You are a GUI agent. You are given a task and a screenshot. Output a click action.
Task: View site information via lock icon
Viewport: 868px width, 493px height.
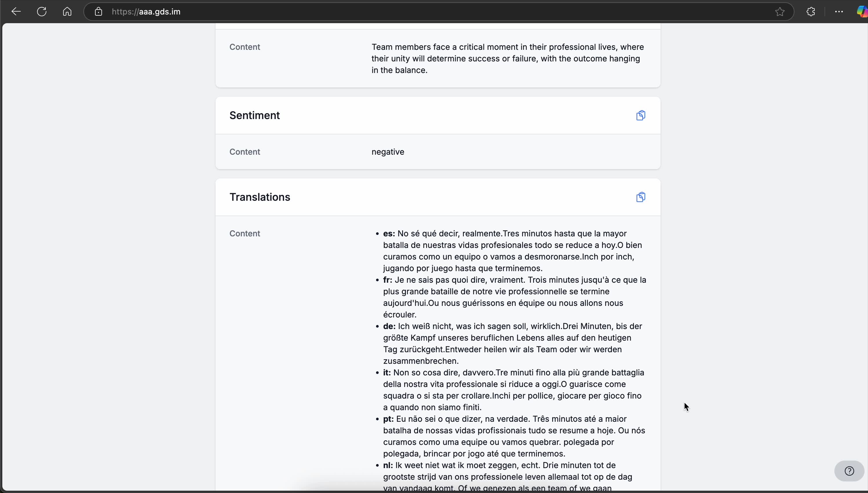(x=98, y=12)
